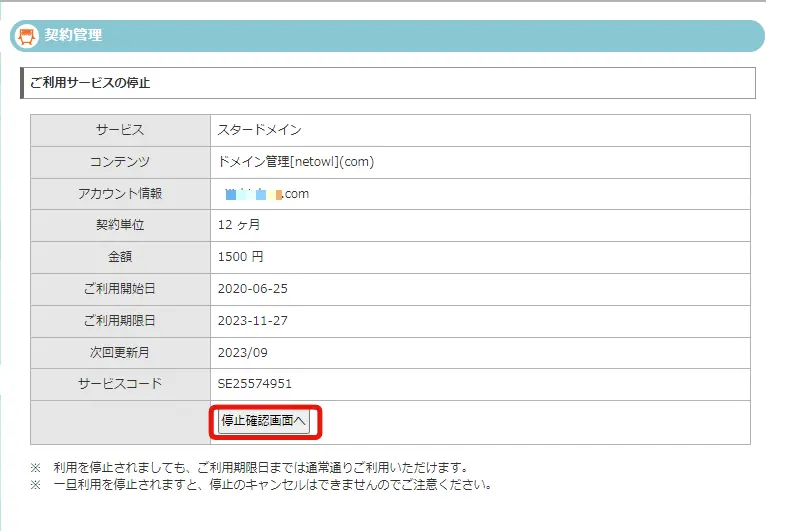This screenshot has width=803, height=531.
Task: Click the 次回更新月 row label
Action: [120, 353]
